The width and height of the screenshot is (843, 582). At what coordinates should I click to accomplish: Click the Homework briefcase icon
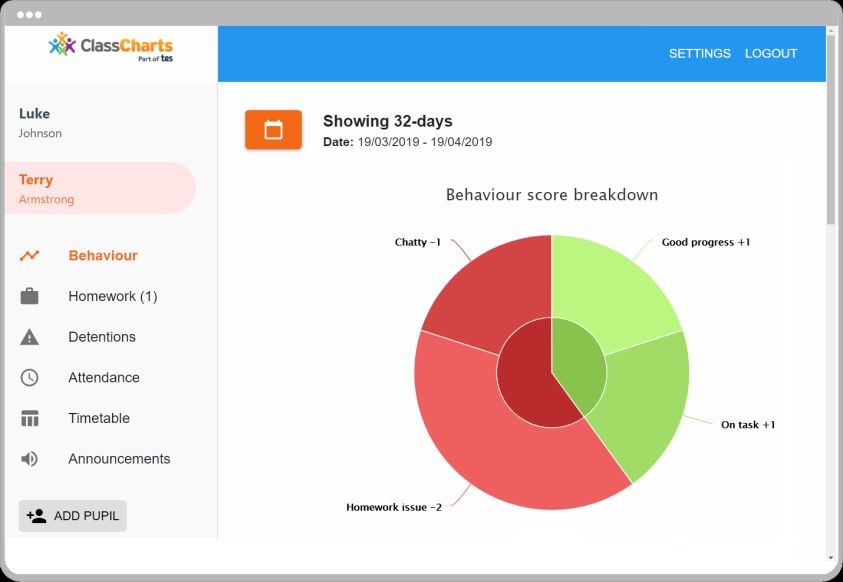coord(30,296)
